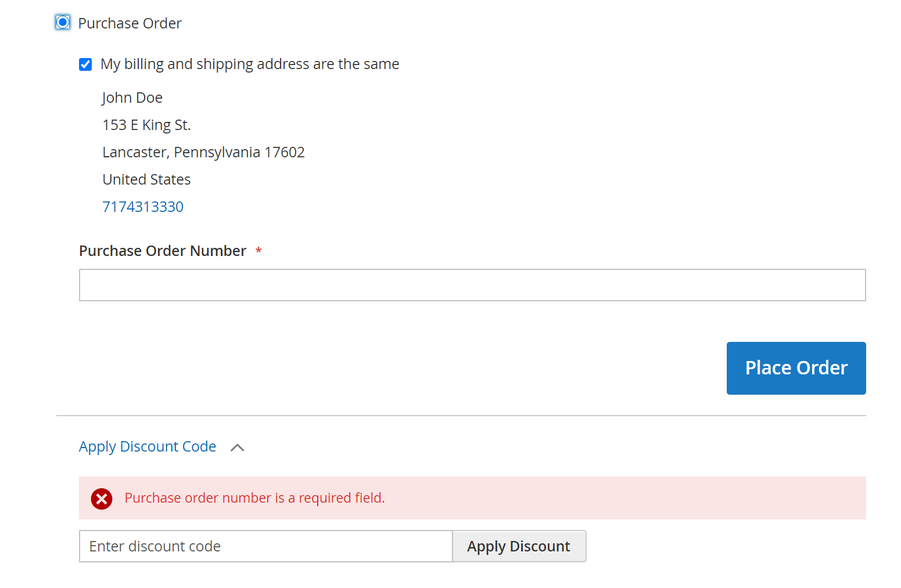Click the 153 E King St. address line

[146, 125]
